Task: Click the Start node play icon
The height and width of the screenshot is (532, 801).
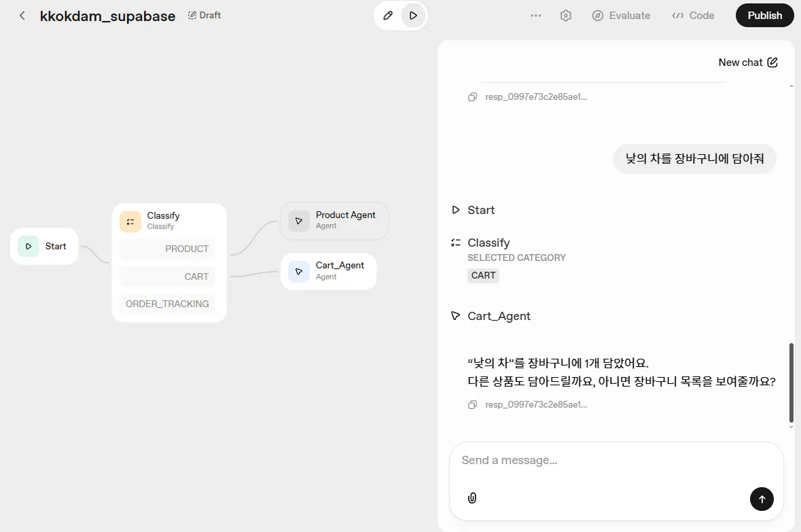Action: (29, 247)
